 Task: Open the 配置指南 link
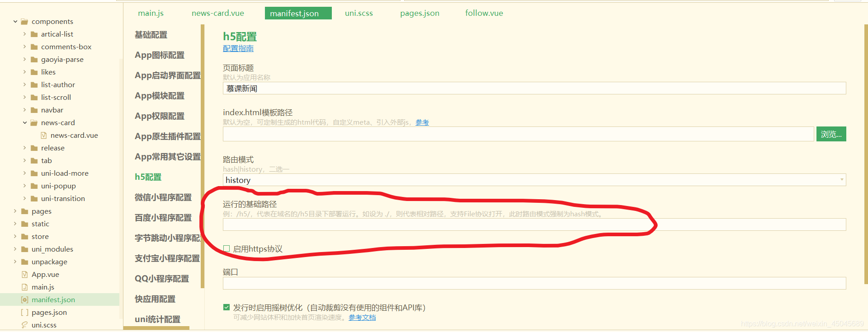tap(238, 48)
